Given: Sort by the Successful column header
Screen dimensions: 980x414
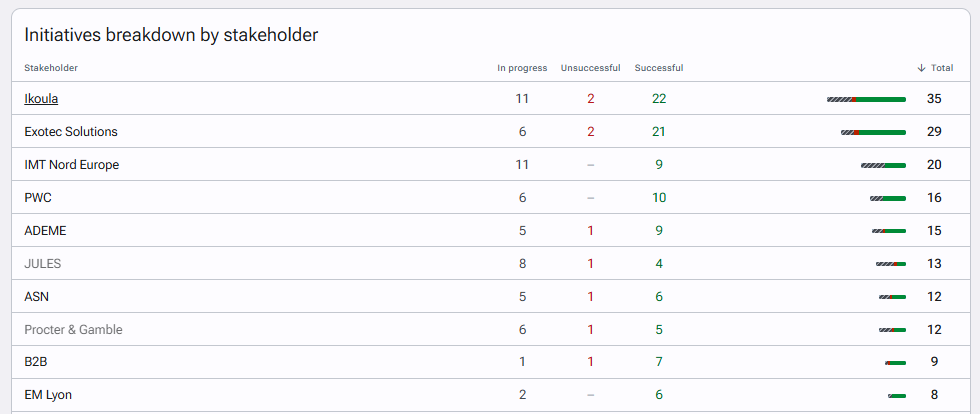Looking at the screenshot, I should 659,68.
